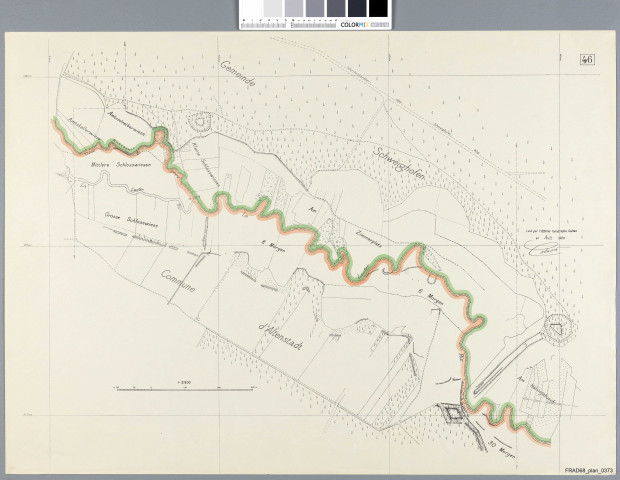
Task: Click the fortified building symbol at the bottom
Action: 454,413
